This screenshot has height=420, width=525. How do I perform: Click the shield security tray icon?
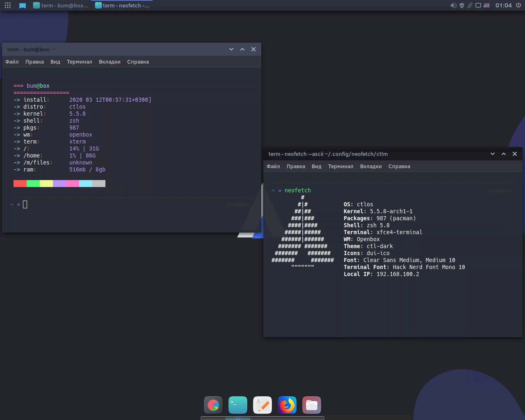coord(462,5)
